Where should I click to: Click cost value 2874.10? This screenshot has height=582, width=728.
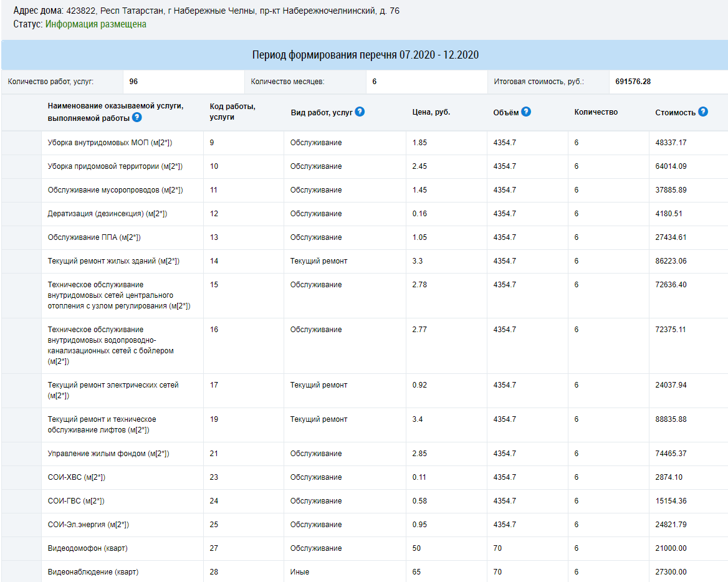click(x=669, y=477)
